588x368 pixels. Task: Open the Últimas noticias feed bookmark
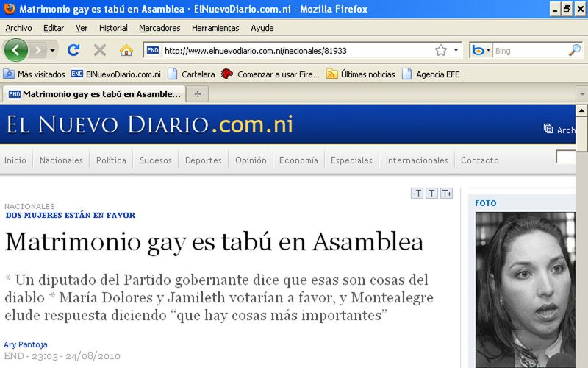coord(361,74)
